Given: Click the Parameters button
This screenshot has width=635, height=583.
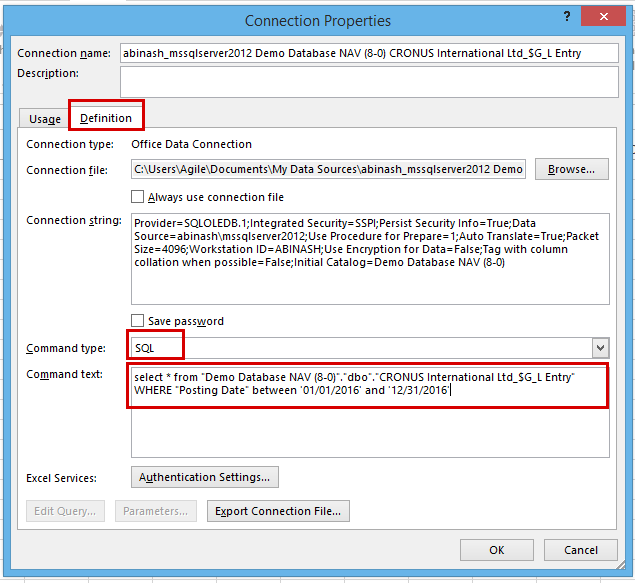Looking at the screenshot, I should 156,511.
